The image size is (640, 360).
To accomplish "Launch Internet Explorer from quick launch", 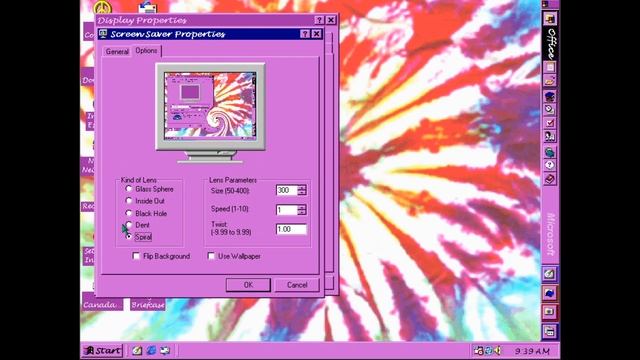I will click(x=151, y=351).
